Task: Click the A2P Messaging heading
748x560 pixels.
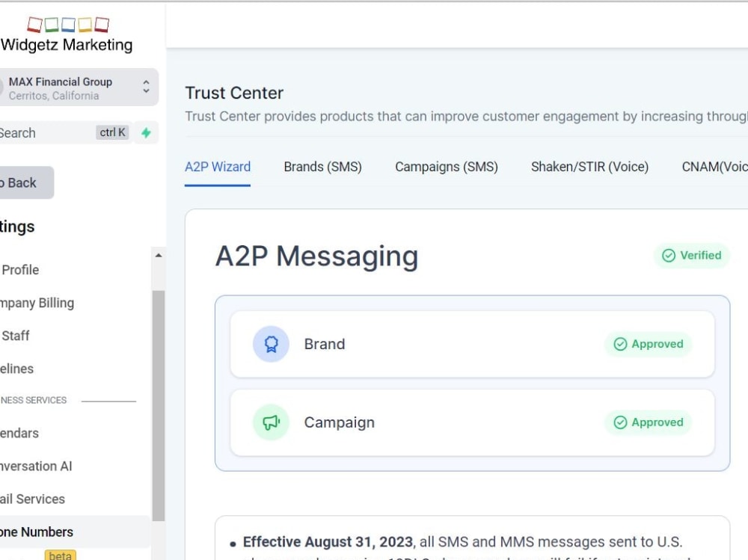Action: pos(316,256)
